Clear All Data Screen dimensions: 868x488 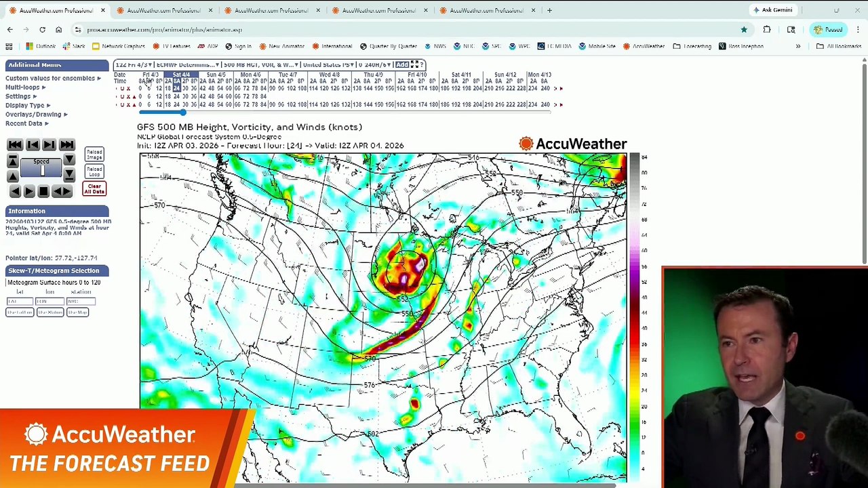94,188
